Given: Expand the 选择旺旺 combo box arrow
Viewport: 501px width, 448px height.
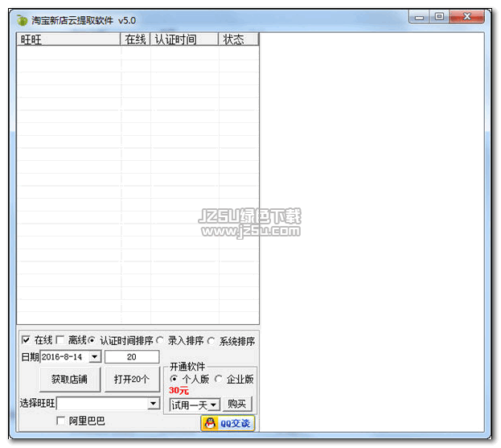Looking at the screenshot, I should pos(154,403).
